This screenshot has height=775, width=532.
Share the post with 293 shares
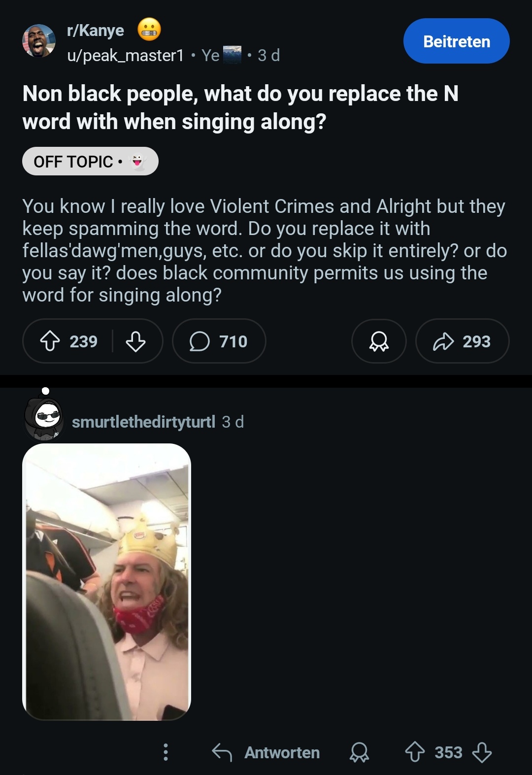tap(462, 341)
